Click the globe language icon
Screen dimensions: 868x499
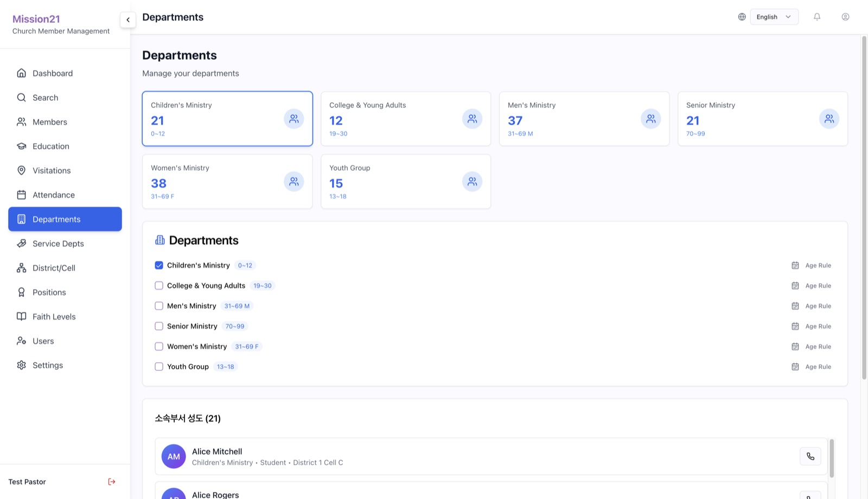coord(742,17)
